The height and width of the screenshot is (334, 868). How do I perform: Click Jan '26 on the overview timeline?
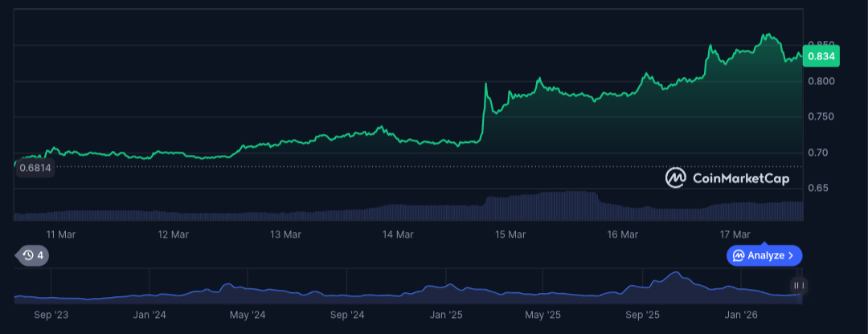pyautogui.click(x=741, y=316)
